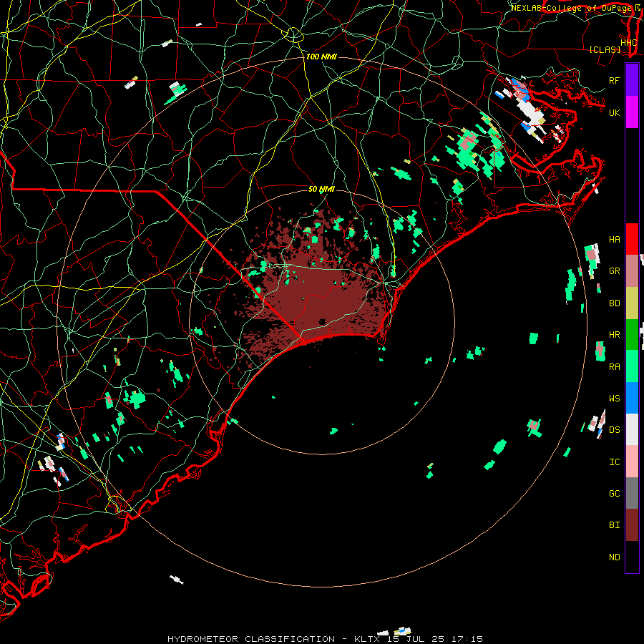Click the BI legend label
This screenshot has height=644, width=644.
tap(614, 525)
